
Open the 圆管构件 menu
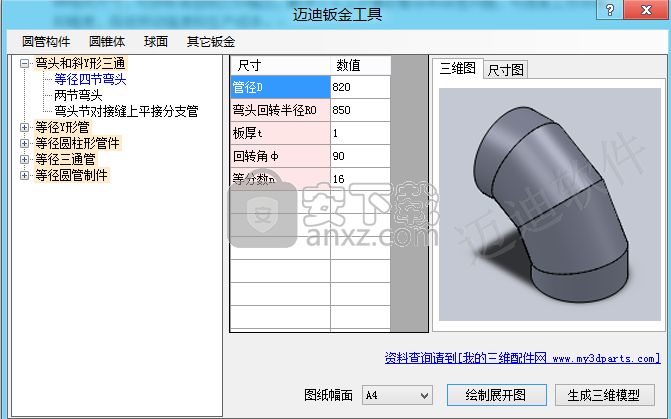pyautogui.click(x=46, y=42)
